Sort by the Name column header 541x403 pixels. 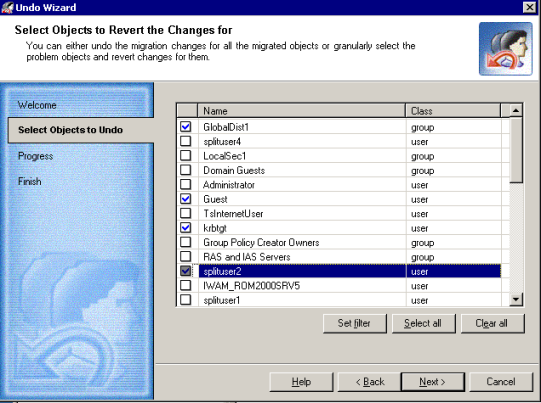[x=302, y=111]
